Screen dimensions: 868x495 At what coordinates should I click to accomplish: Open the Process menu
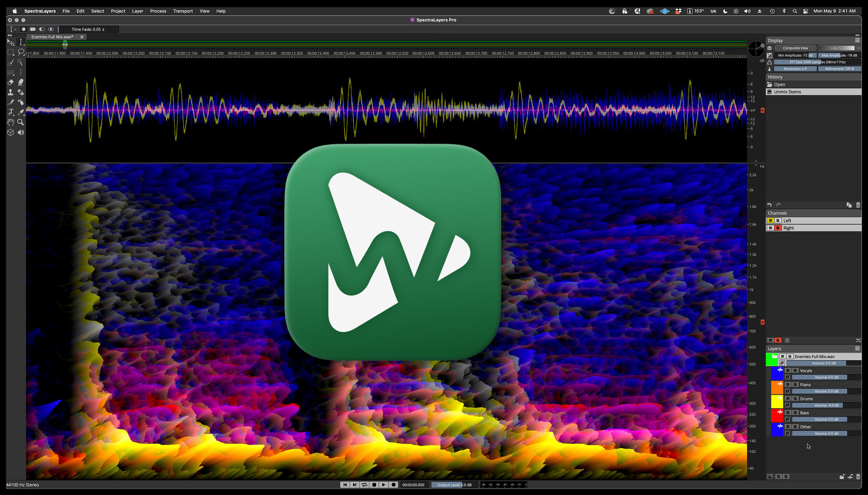[158, 11]
